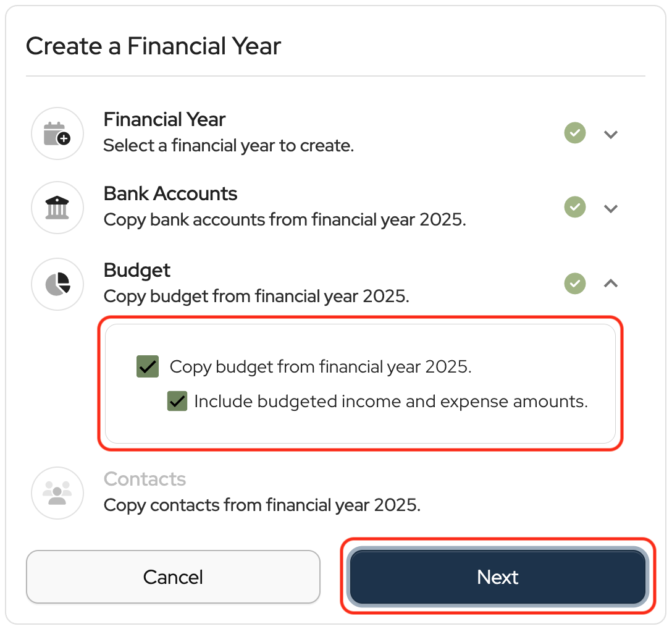Toggle Include budgeted income and expense amounts

click(177, 402)
